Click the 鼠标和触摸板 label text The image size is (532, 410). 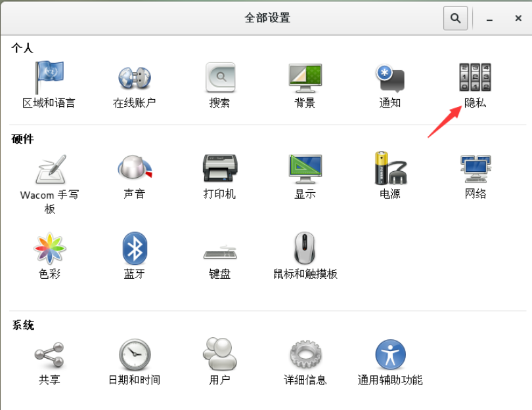click(x=305, y=274)
